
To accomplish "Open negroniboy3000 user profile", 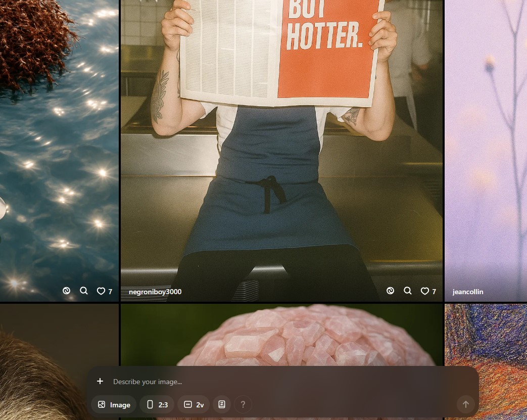I will pos(155,292).
